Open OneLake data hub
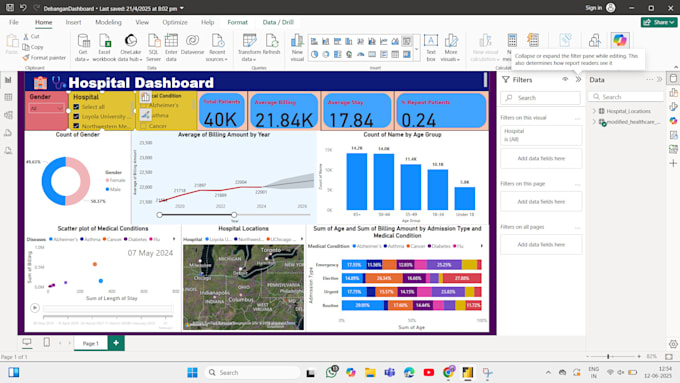Screen dimensions: 680x383 tap(131, 47)
